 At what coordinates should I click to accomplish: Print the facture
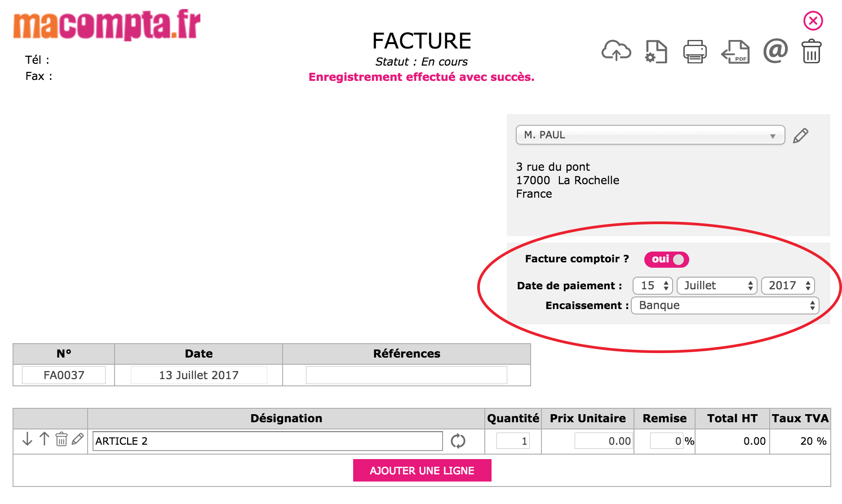[x=695, y=51]
